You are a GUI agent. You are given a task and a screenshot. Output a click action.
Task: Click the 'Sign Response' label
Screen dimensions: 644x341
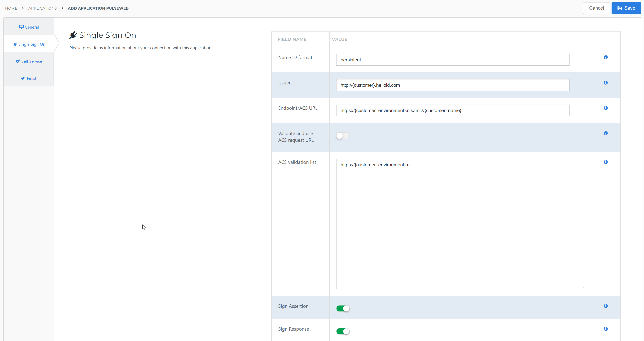click(293, 329)
